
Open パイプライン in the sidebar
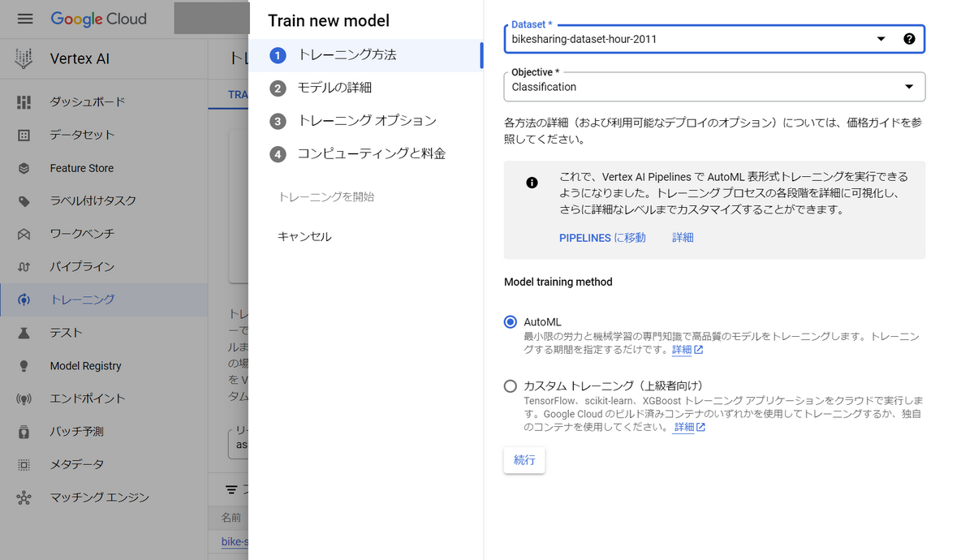click(x=104, y=267)
